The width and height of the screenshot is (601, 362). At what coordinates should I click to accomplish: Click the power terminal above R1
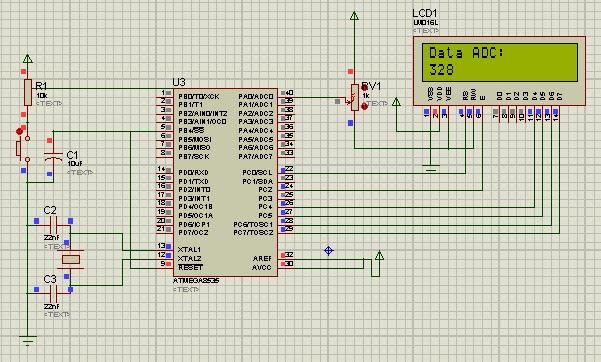coord(28,59)
